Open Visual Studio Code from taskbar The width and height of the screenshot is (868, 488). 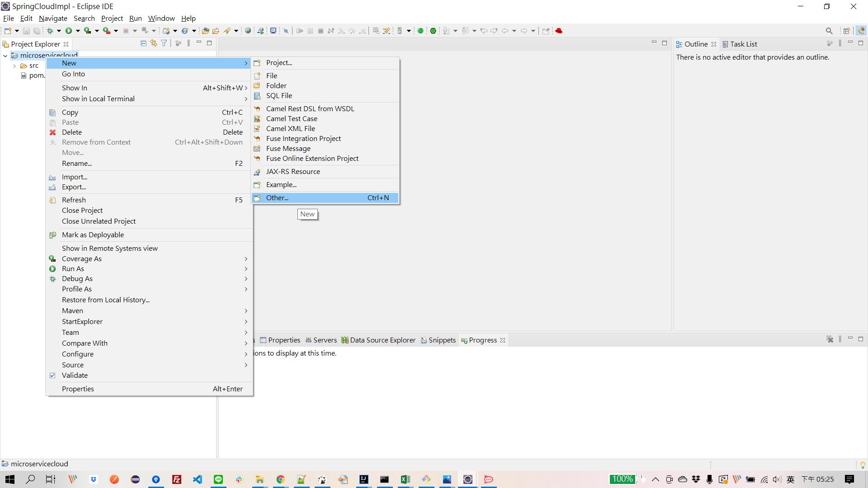tap(198, 479)
